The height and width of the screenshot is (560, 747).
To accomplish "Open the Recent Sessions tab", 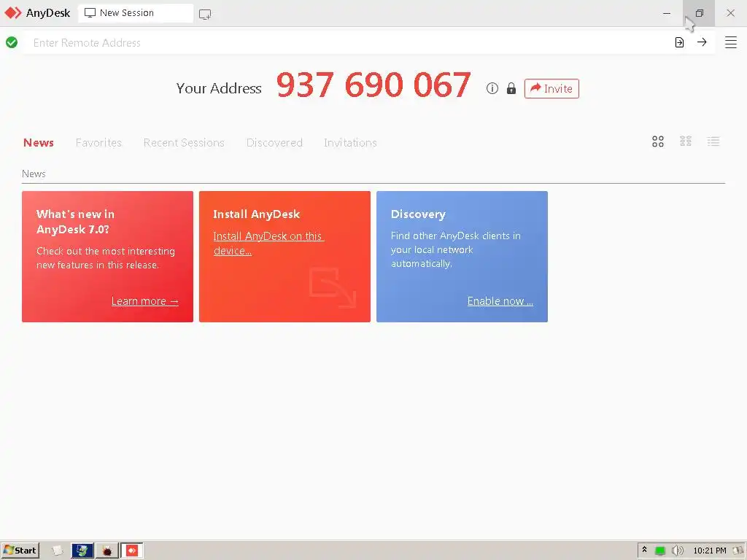I will (x=184, y=142).
